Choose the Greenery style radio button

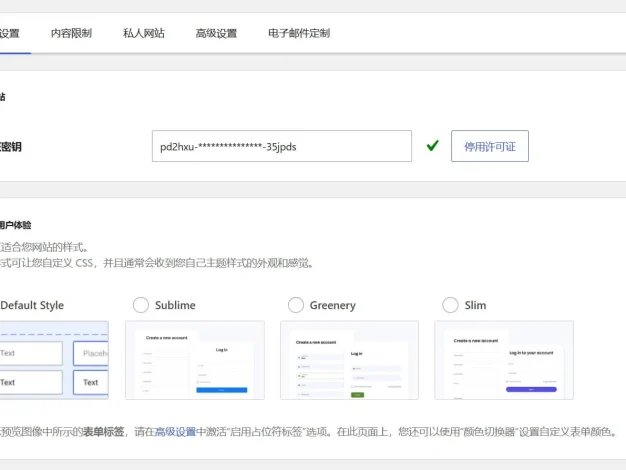click(x=295, y=305)
